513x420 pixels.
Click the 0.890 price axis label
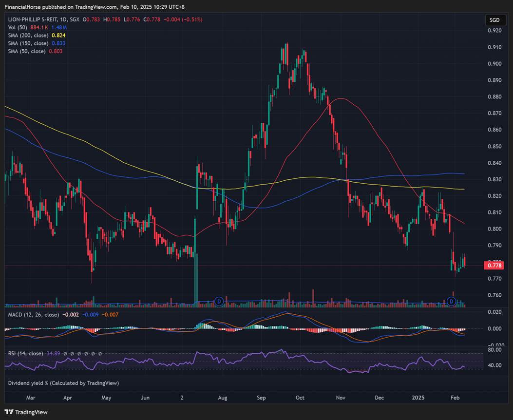coord(494,80)
